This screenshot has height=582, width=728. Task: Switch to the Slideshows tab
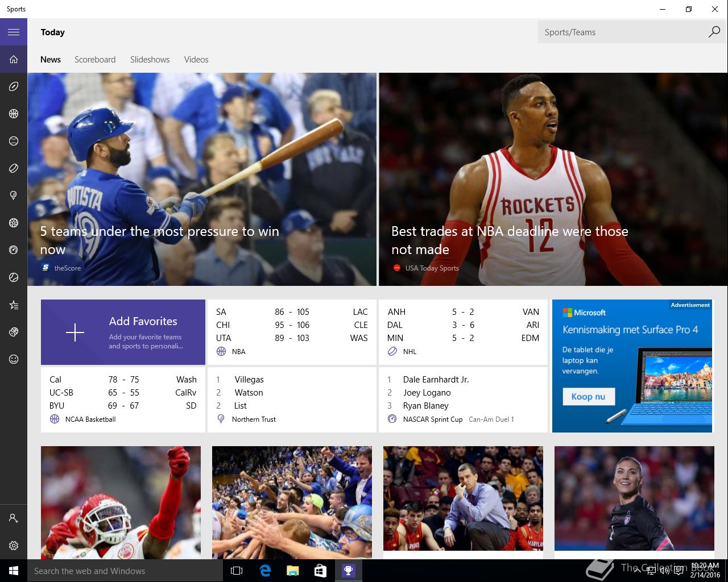(x=150, y=59)
